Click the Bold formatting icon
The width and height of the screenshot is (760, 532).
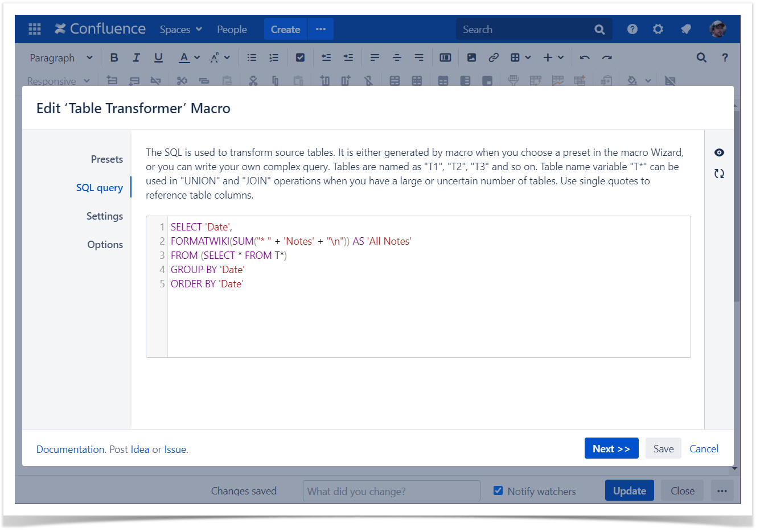114,57
